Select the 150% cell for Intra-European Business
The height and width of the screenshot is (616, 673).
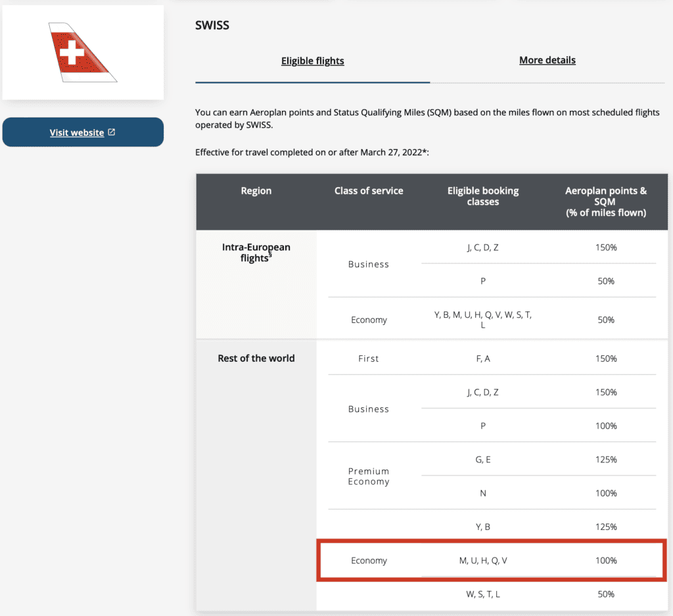tap(605, 248)
